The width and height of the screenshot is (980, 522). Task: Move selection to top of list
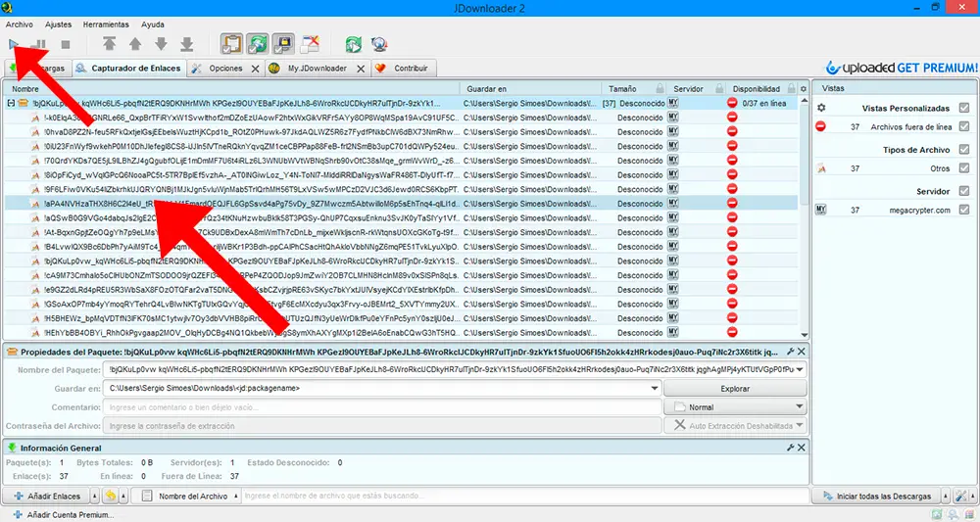coord(110,44)
